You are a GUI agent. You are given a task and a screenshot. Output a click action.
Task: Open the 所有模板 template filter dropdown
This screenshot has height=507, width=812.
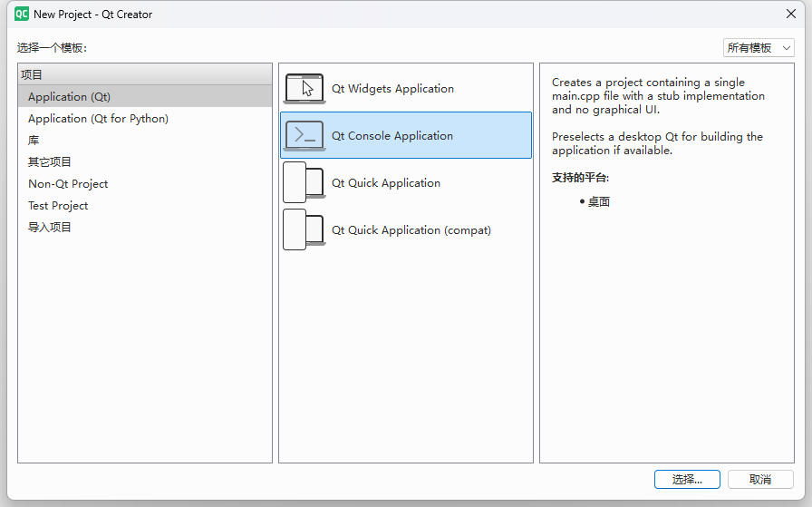click(759, 48)
